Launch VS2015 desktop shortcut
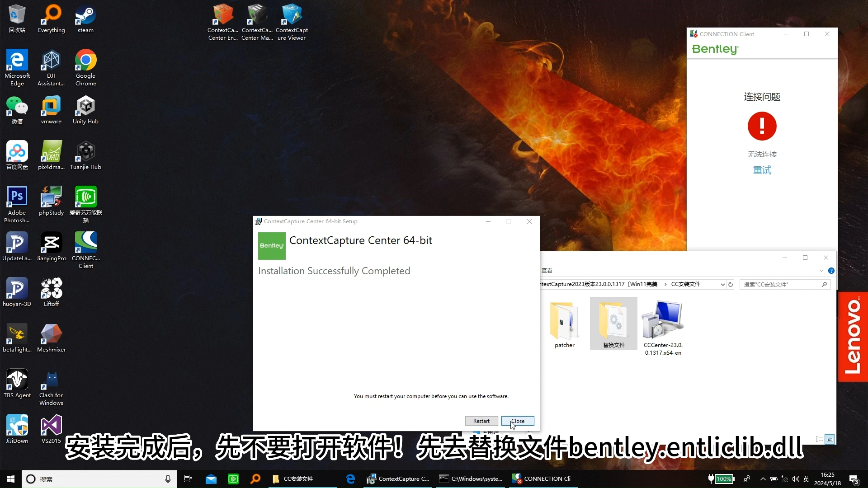The height and width of the screenshot is (488, 868). click(x=51, y=429)
